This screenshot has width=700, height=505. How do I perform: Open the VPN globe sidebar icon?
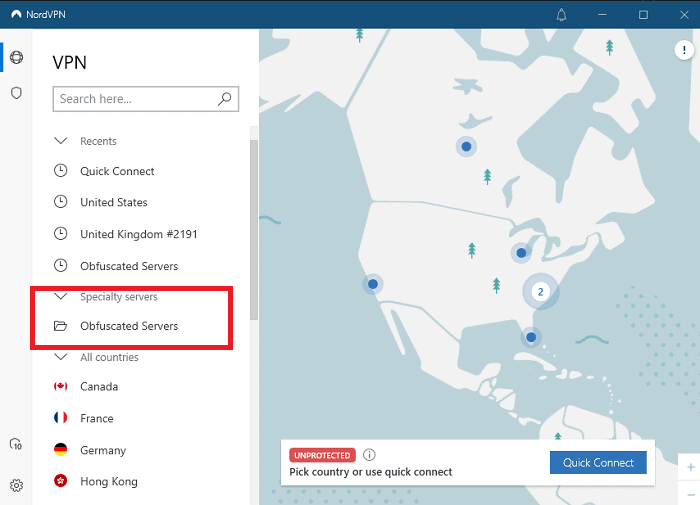coord(16,57)
